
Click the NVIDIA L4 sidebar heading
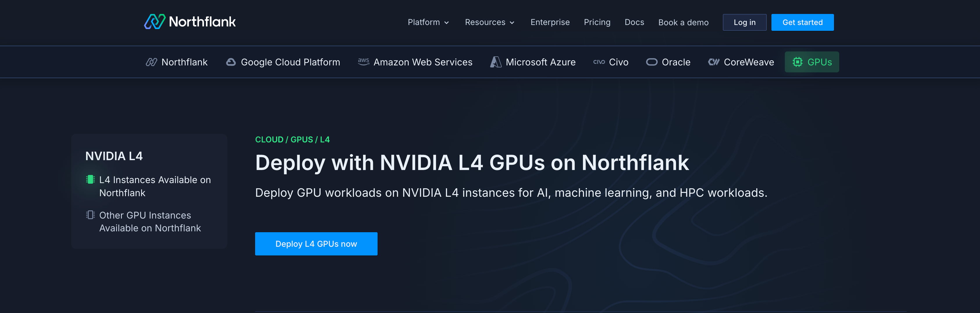coord(114,156)
